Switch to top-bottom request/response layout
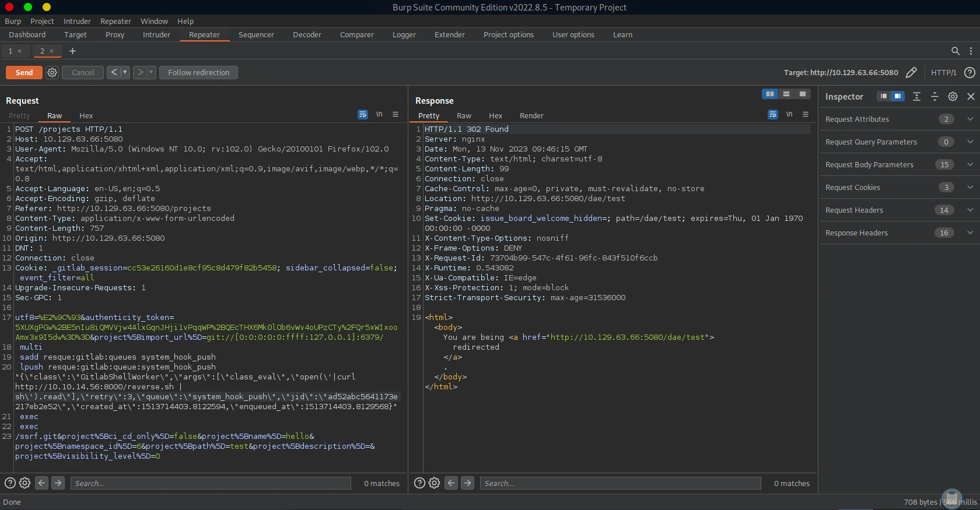Screen dimensions: 980x510 786,94
